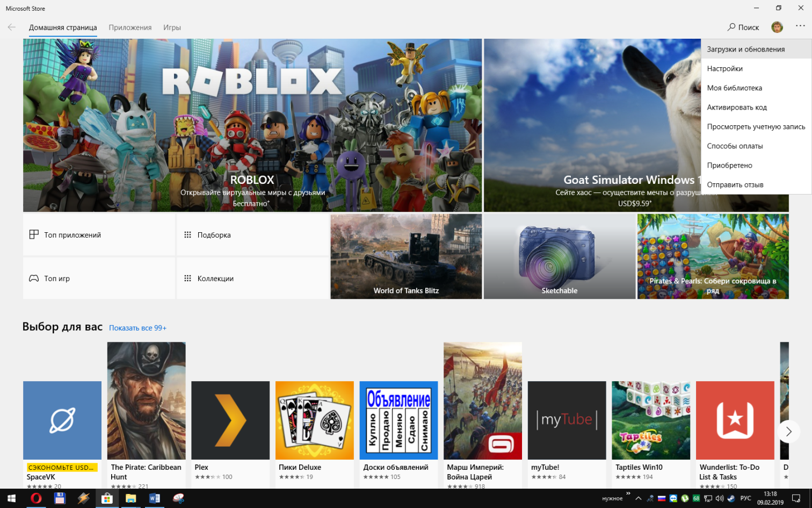812x508 pixels.
Task: Switch to the Приложения tab
Action: pyautogui.click(x=130, y=27)
